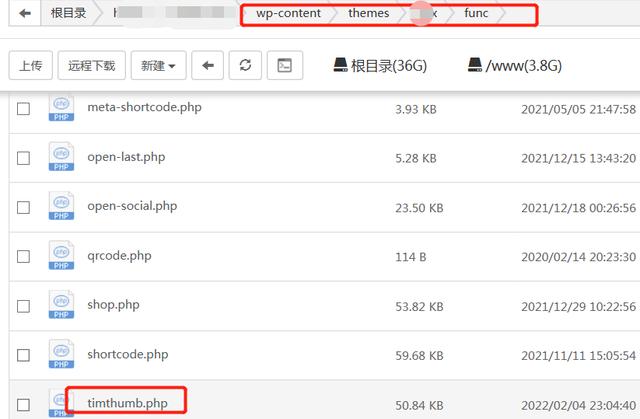The width and height of the screenshot is (640, 419).
Task: Click date 2022/02/04 23:04:40
Action: click(x=578, y=406)
